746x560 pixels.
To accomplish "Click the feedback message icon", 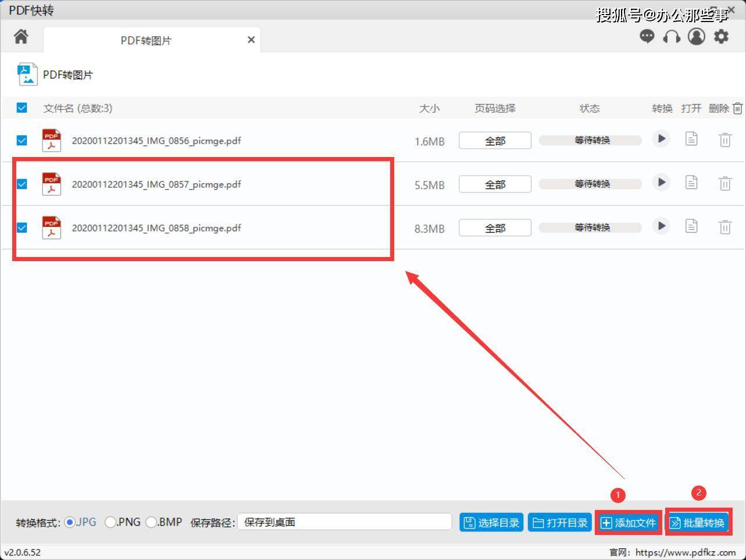I will pos(647,37).
